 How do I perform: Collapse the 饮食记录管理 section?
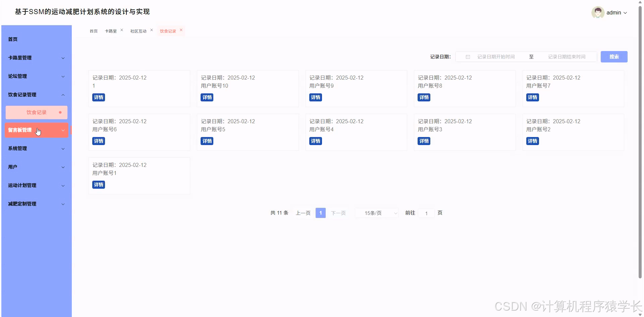coord(36,95)
